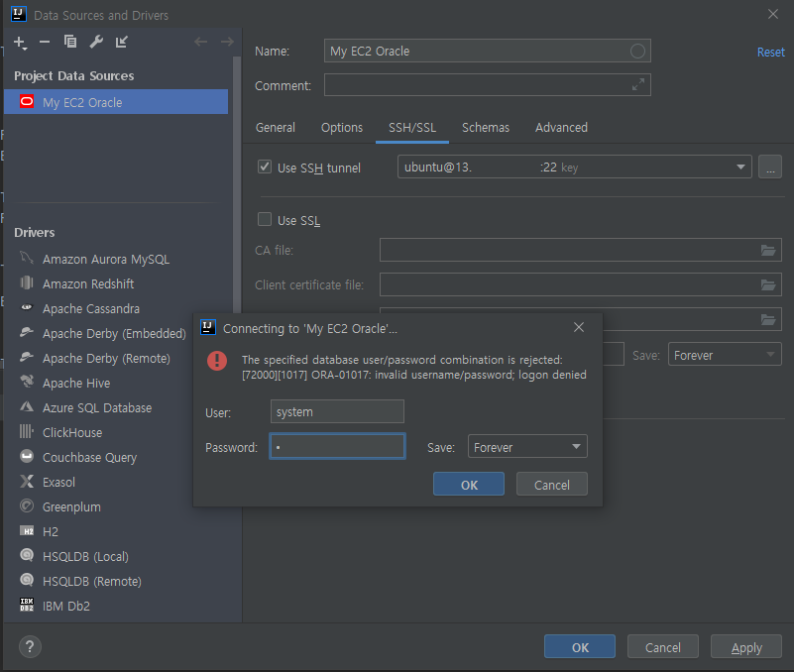Click Cancel in Data Sources window
The height and width of the screenshot is (672, 794).
click(x=663, y=646)
